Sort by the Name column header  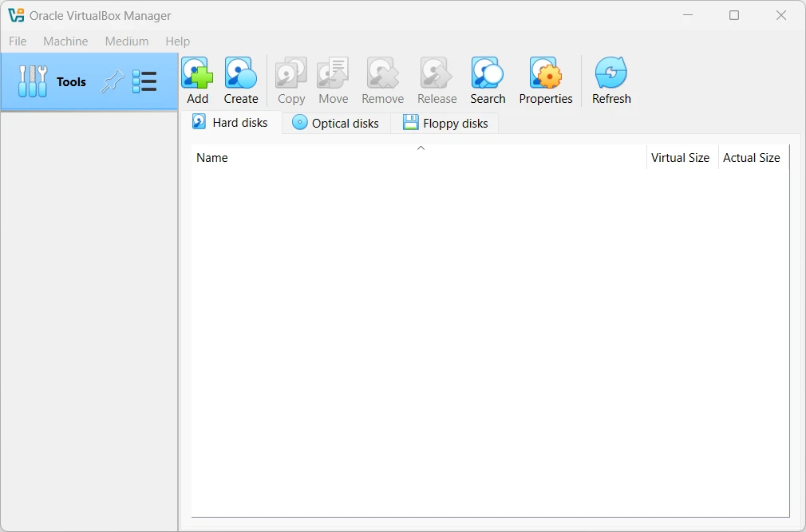[x=419, y=157]
